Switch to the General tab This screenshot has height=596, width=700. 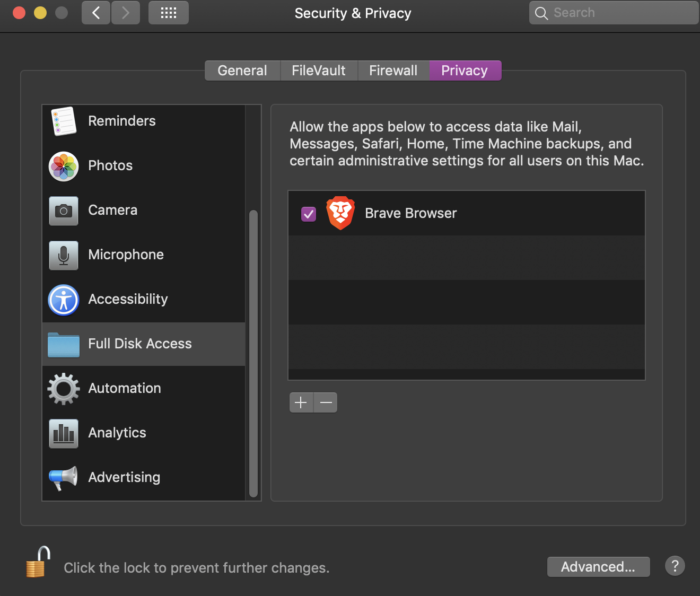(242, 71)
